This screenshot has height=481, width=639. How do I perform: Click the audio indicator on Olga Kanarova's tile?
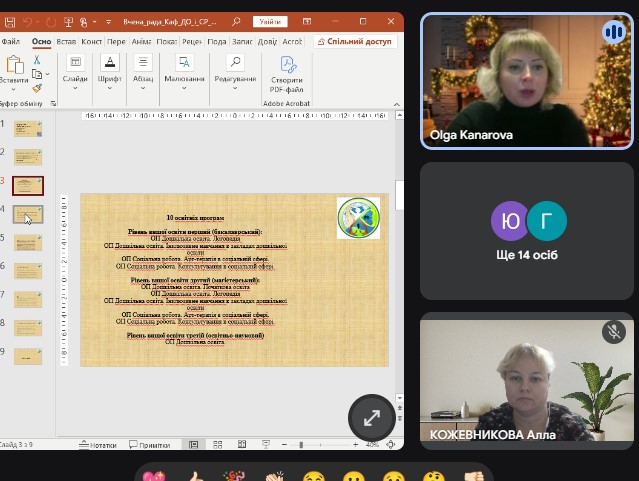pyautogui.click(x=613, y=33)
